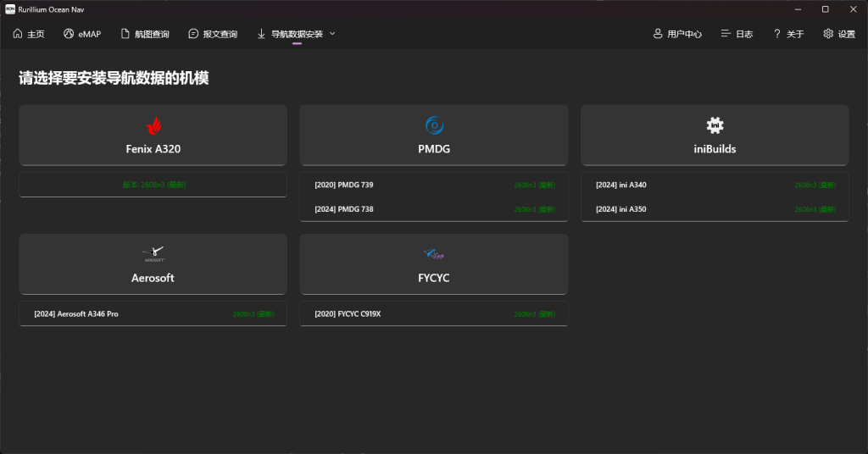The height and width of the screenshot is (454, 868).
Task: Select the PMDG card title
Action: click(x=434, y=149)
